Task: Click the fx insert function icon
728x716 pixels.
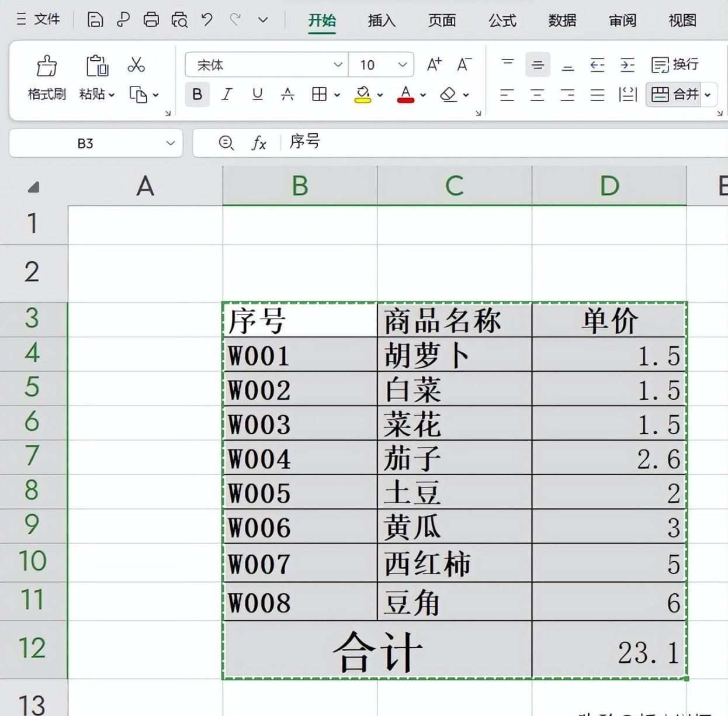Action: click(x=259, y=143)
